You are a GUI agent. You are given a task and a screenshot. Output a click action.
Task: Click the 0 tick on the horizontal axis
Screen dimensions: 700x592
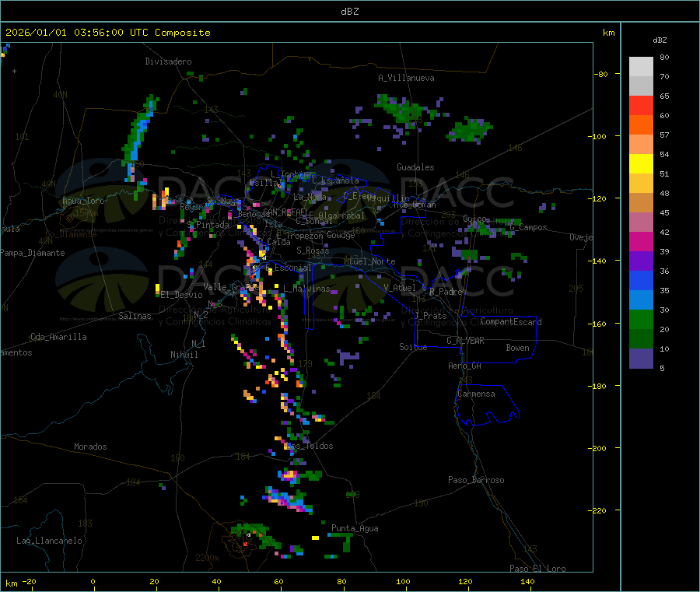(93, 582)
